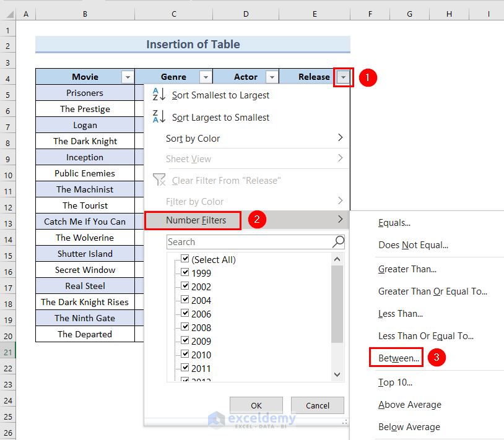Open the Actor column filter dropdown
This screenshot has width=504, height=440.
pyautogui.click(x=271, y=77)
